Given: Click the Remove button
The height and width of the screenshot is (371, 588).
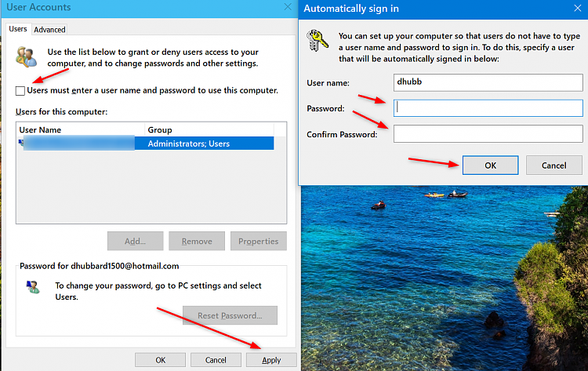Looking at the screenshot, I should coord(197,242).
